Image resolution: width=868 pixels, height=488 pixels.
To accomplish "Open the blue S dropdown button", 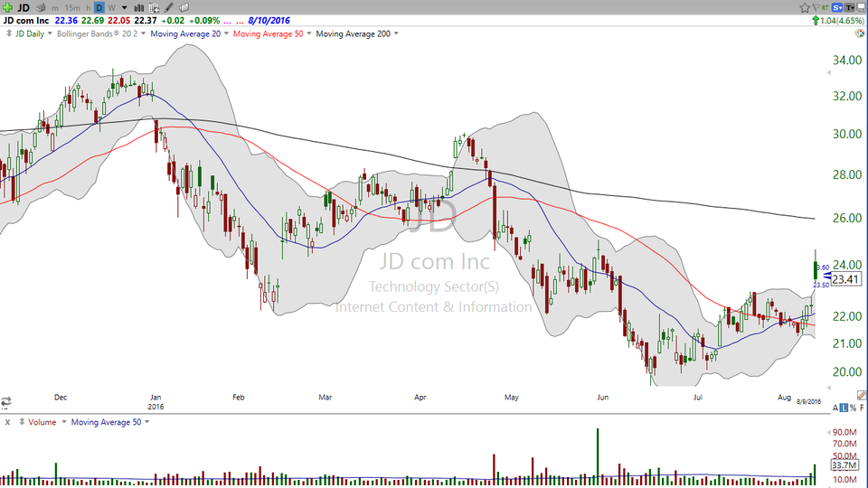I will point(836,7).
